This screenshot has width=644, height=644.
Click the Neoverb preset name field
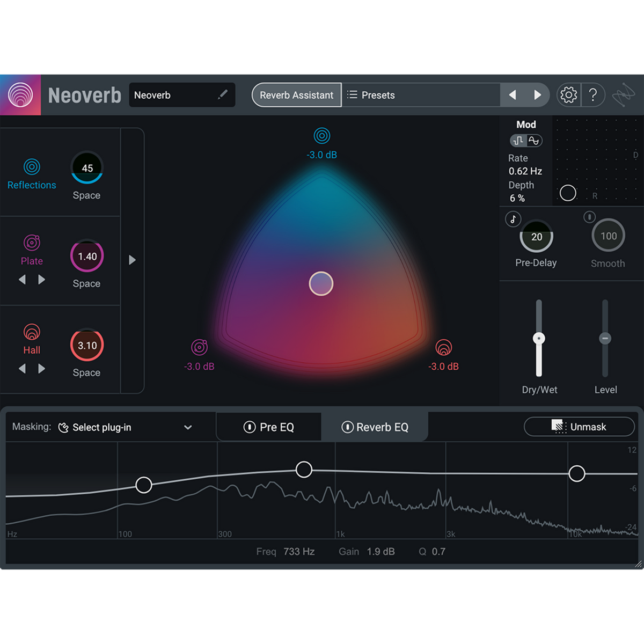pyautogui.click(x=182, y=95)
